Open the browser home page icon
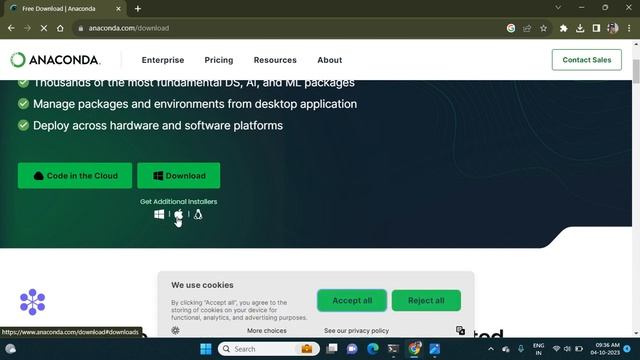The width and height of the screenshot is (640, 360). (60, 28)
